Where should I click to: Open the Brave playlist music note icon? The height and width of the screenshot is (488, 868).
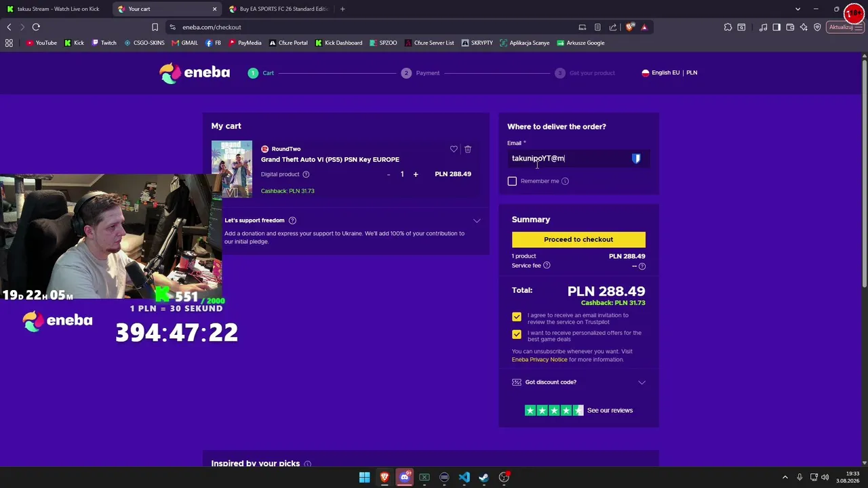pyautogui.click(x=764, y=27)
